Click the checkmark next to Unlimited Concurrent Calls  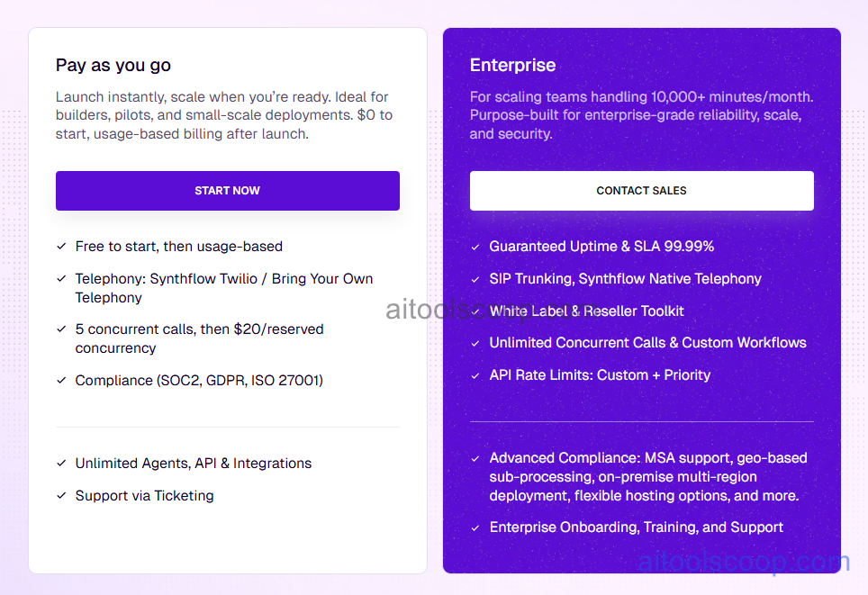pyautogui.click(x=475, y=343)
